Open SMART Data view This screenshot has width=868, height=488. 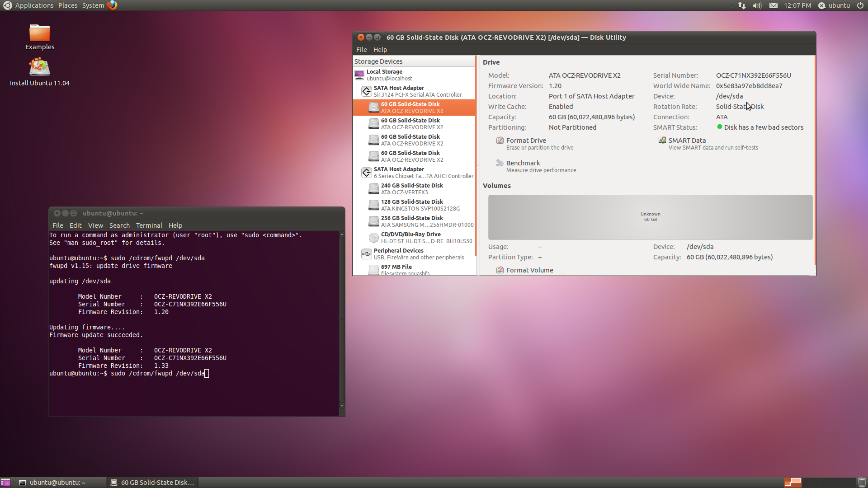(x=708, y=144)
